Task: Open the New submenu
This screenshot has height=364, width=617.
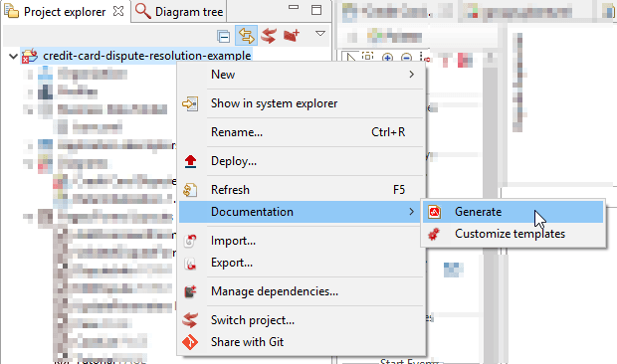Action: tap(302, 75)
